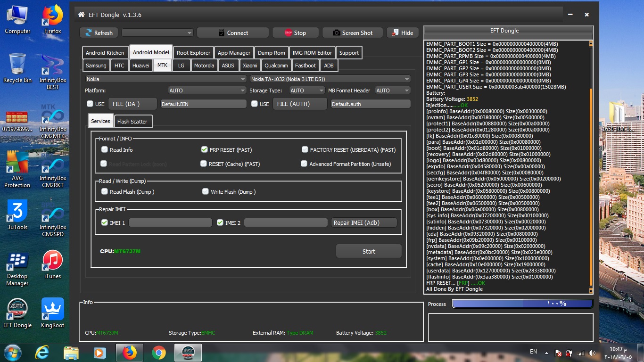This screenshot has height=362, width=644.
Task: Open iTunes desktop shortcut
Action: tap(53, 265)
